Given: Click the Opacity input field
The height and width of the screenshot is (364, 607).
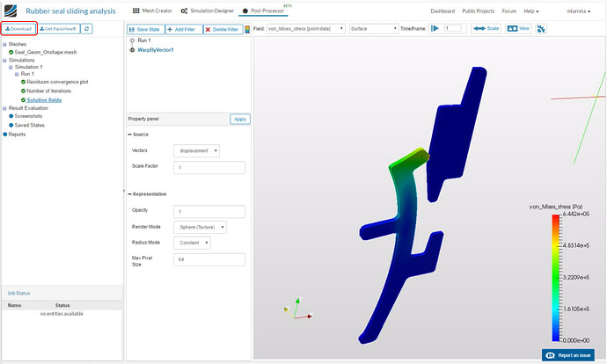Looking at the screenshot, I should pos(209,212).
